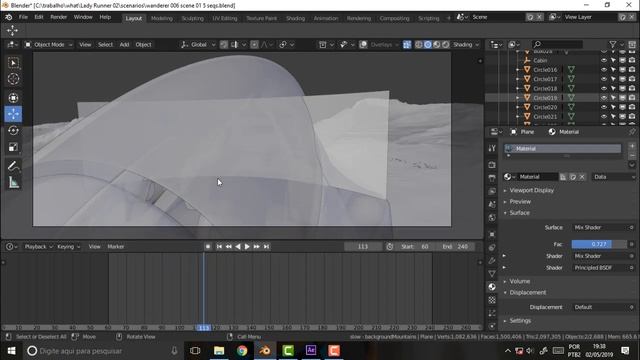Viewport: 640px width, 360px height.
Task: Open the Surface Mix Shader dropdown
Action: tap(603, 227)
